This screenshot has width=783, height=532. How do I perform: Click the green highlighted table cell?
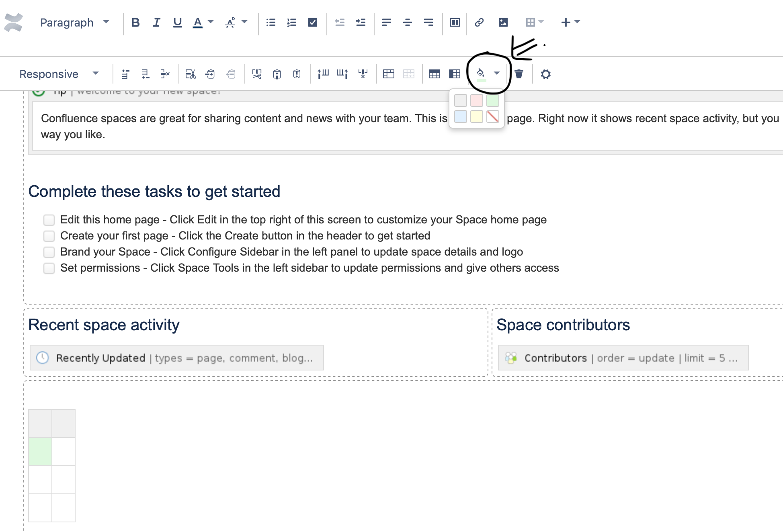(40, 452)
